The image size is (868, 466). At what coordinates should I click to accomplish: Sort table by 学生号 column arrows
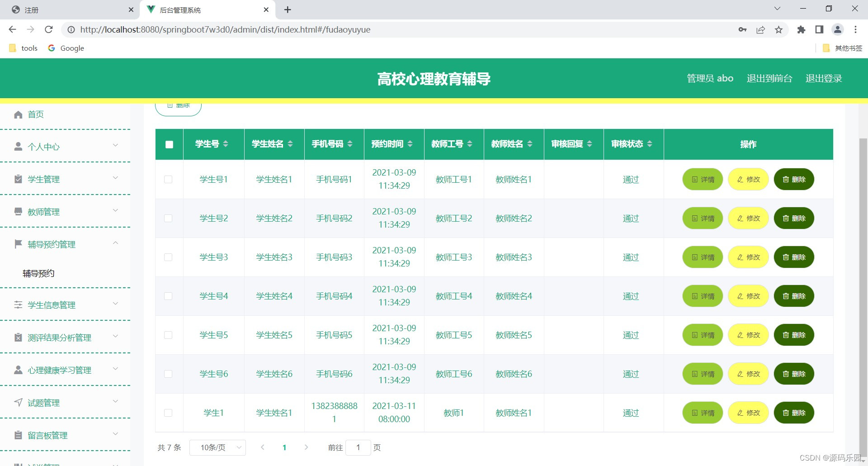click(226, 144)
